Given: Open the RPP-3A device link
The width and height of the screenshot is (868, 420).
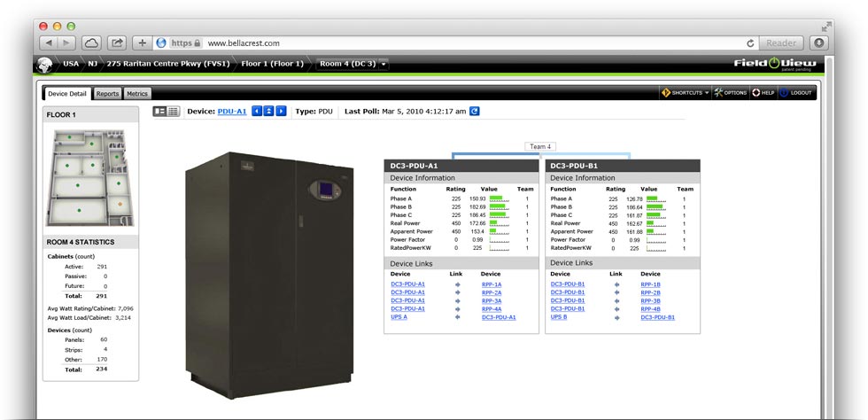Looking at the screenshot, I should point(492,301).
